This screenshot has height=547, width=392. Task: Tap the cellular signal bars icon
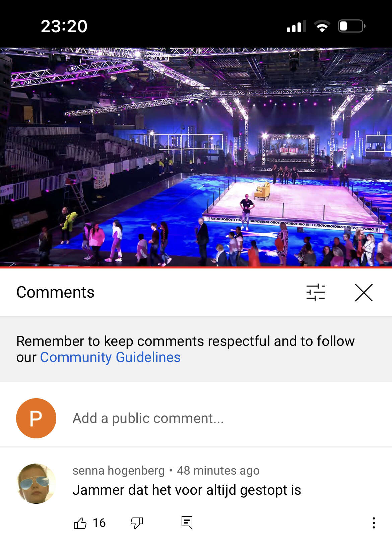tap(297, 26)
